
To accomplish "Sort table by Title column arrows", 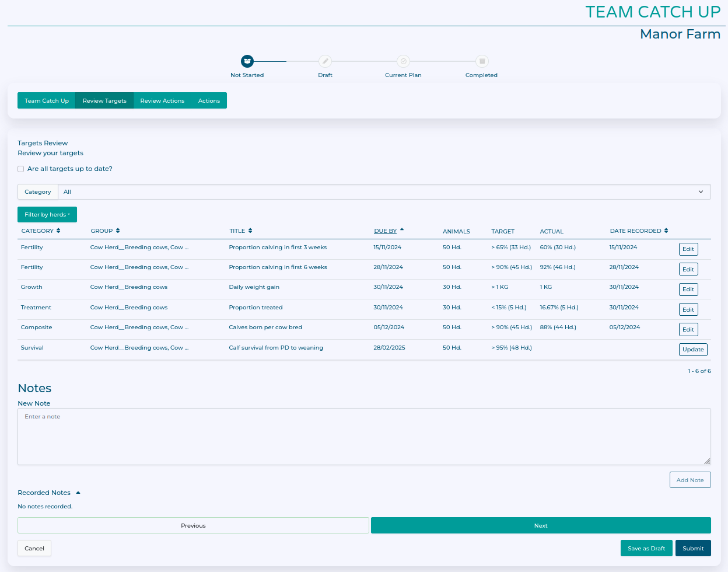I will pos(250,231).
